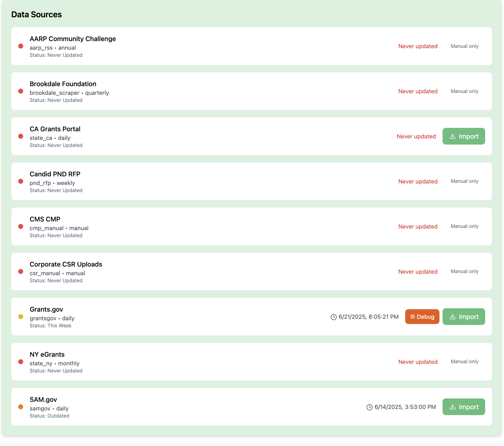The width and height of the screenshot is (504, 446).
Task: Click the NY eGrants title
Action: click(47, 354)
